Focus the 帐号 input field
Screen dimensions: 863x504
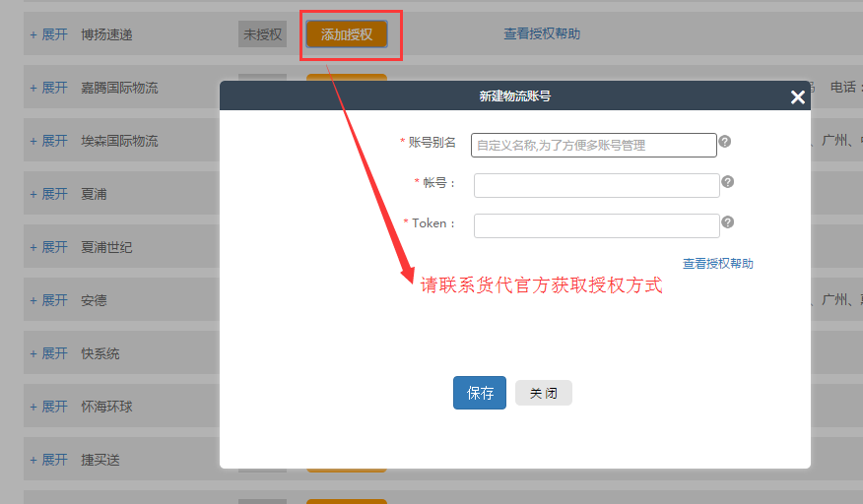[597, 185]
